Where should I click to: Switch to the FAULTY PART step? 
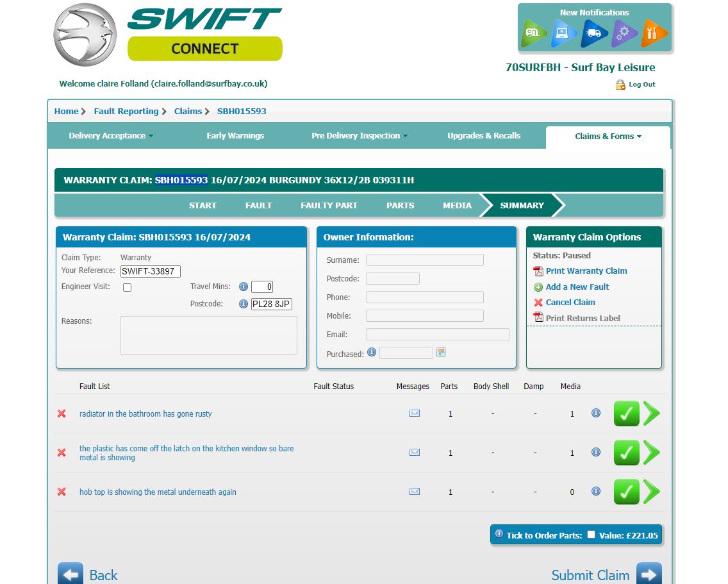[329, 206]
